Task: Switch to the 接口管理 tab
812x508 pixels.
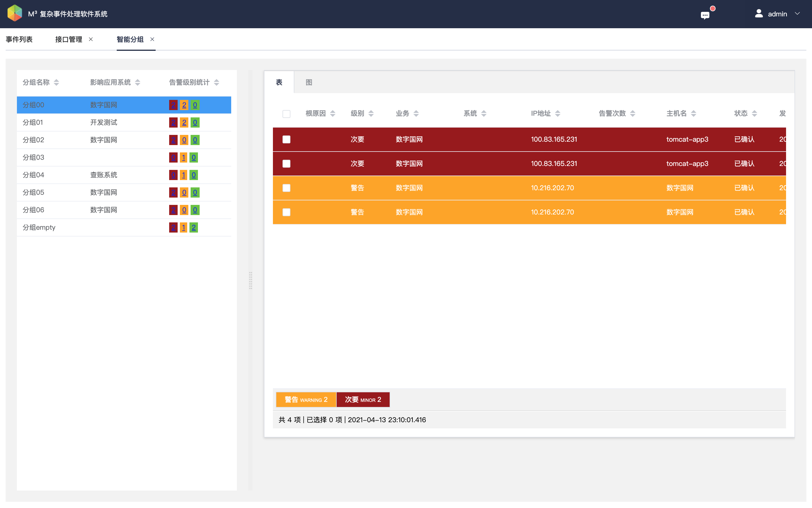Action: click(69, 39)
